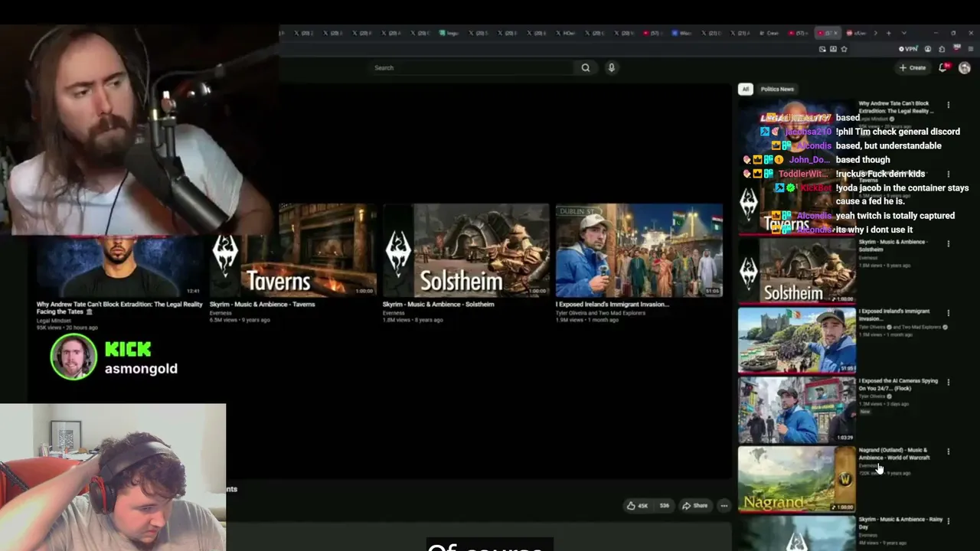Open options for sidebar Andrew Tate video
980x551 pixels.
[x=948, y=105]
